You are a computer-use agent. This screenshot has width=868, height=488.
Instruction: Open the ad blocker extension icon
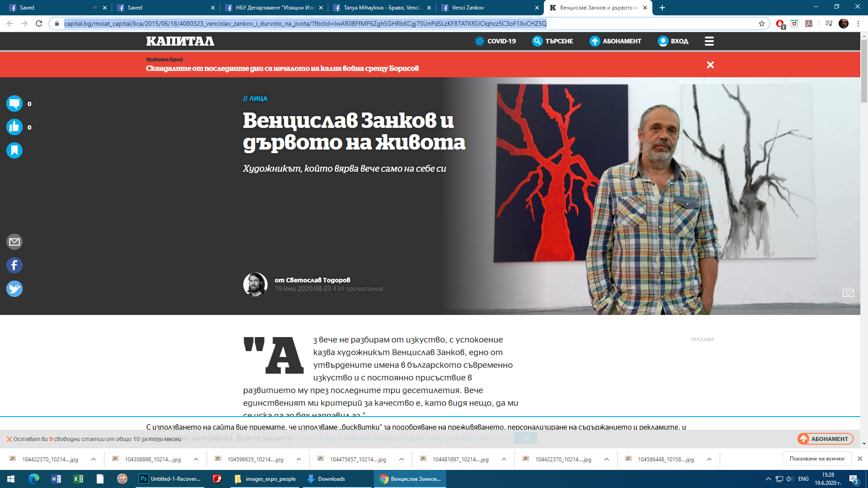(780, 24)
